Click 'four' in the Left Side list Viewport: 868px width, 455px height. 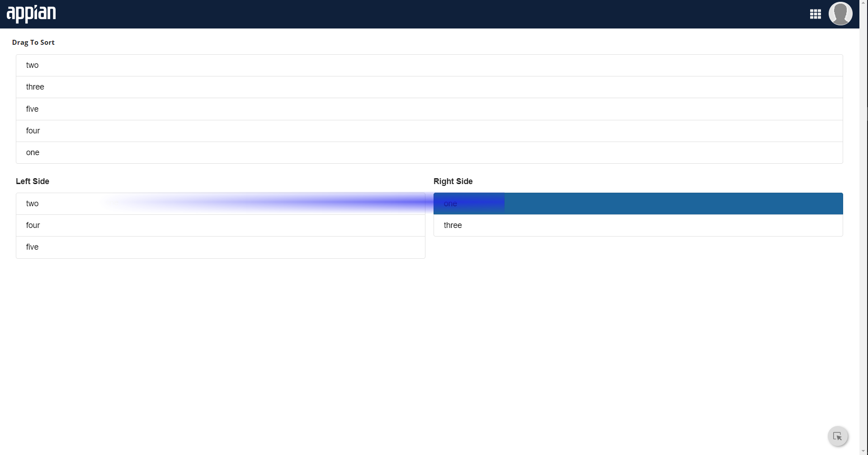pos(33,225)
